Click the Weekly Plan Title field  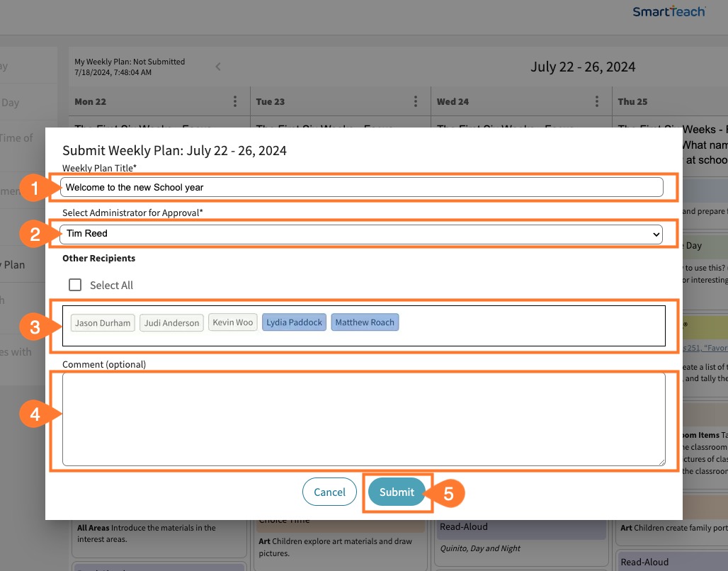[363, 186]
